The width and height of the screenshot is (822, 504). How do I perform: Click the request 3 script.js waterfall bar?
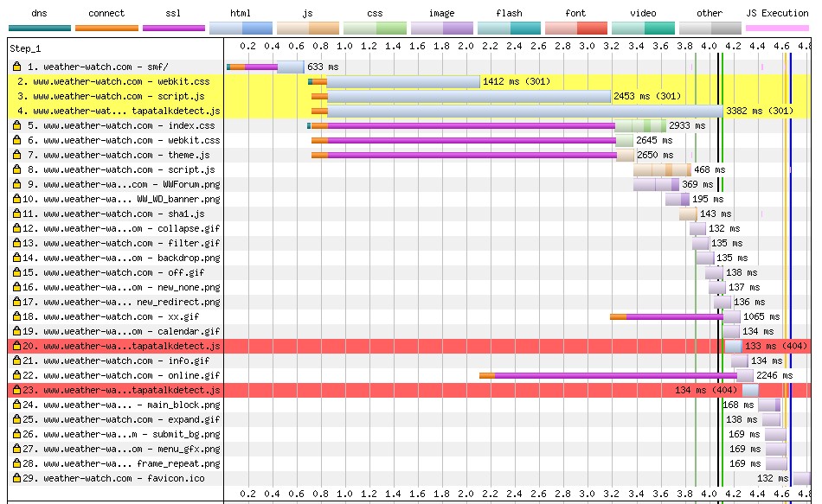pos(461,96)
